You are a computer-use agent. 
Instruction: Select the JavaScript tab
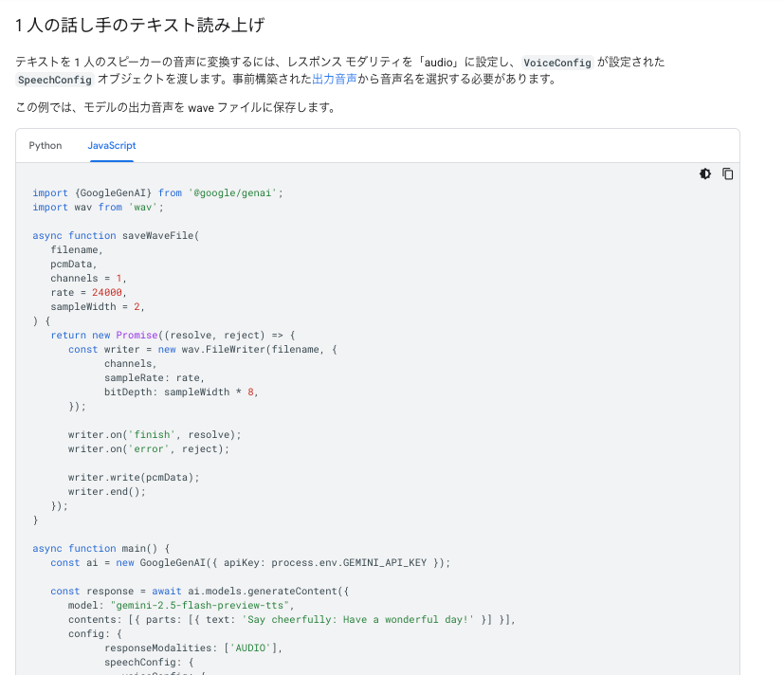111,145
